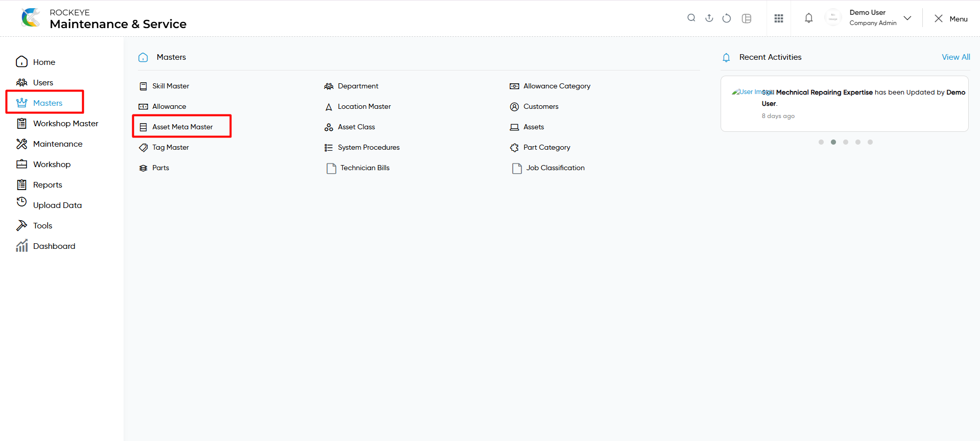Screen dimensions: 980x441
Task: Click the Assets laptop icon
Action: point(514,127)
